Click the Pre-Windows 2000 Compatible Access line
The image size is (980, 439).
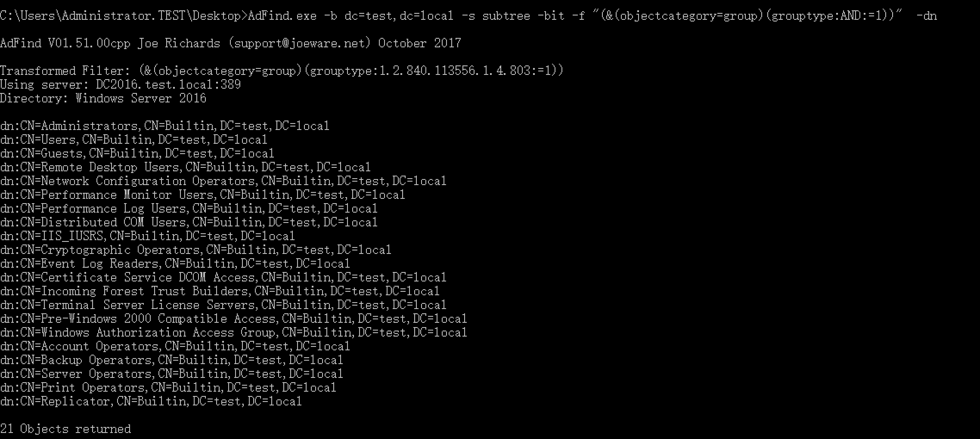234,319
